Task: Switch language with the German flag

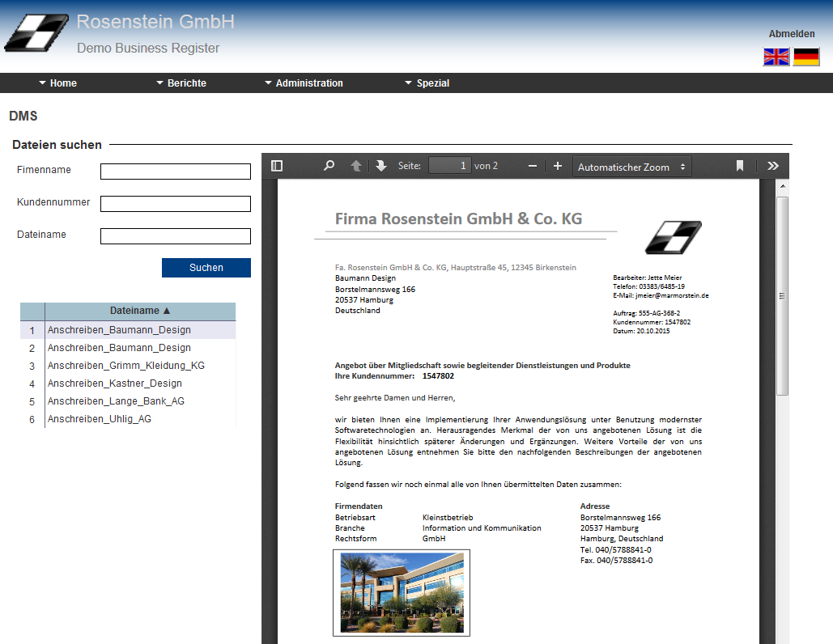Action: [806, 57]
